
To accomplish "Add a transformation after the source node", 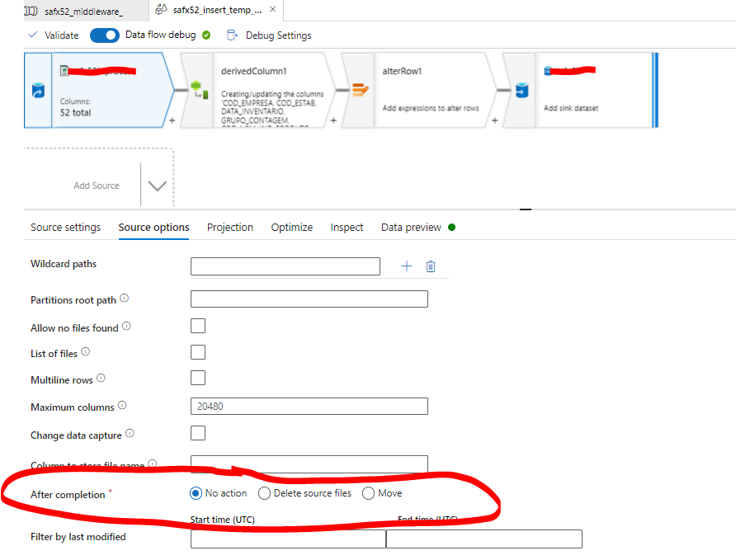I will [x=172, y=120].
